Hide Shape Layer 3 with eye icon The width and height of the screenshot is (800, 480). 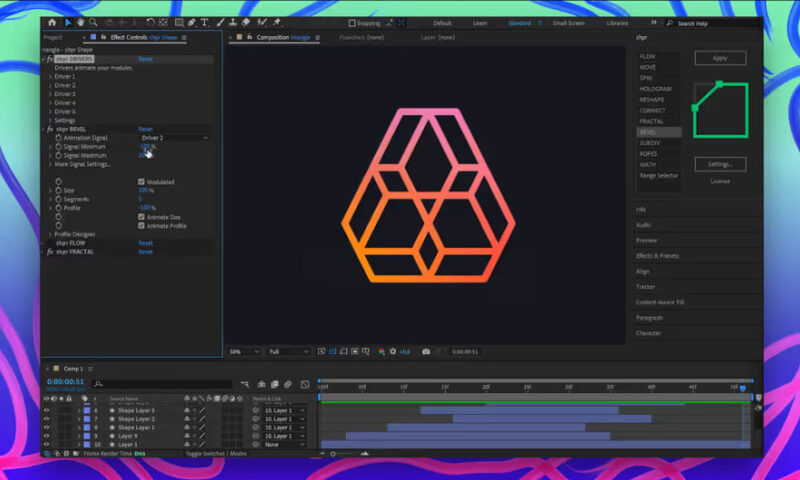(46, 410)
